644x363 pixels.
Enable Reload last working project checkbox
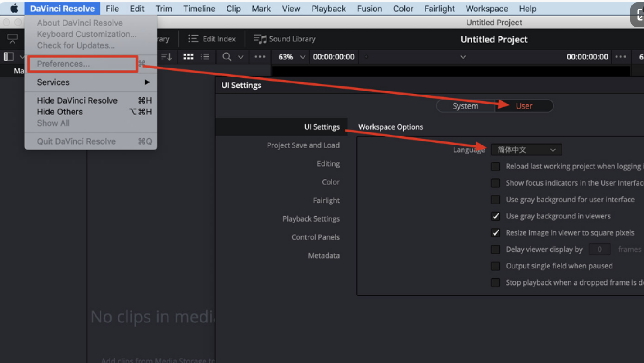point(495,167)
